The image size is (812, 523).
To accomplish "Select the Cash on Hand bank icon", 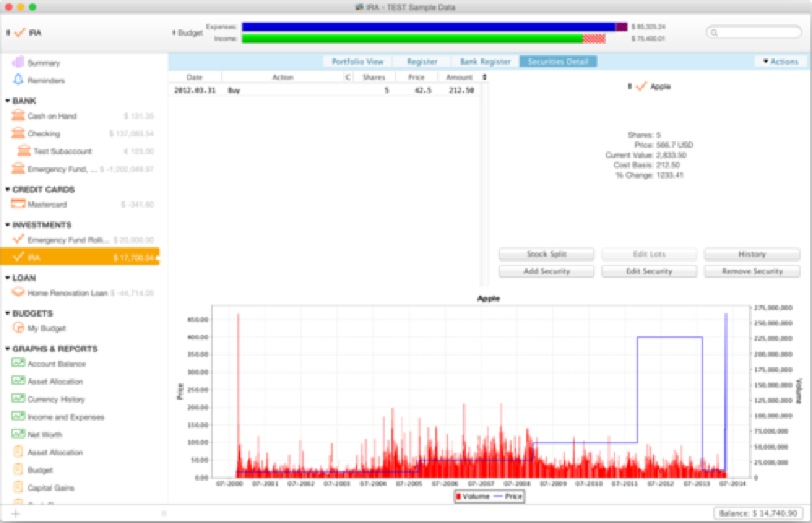I will point(18,115).
